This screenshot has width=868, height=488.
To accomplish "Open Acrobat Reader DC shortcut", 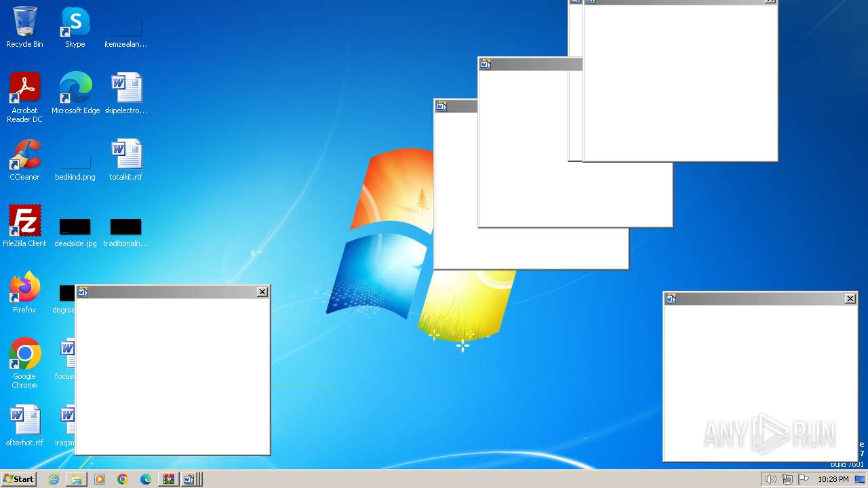I will (24, 98).
